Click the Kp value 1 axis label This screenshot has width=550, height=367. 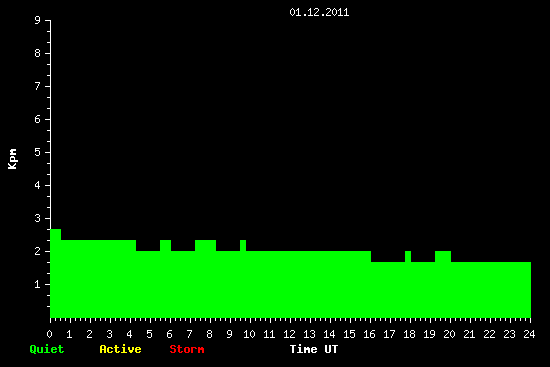coord(38,284)
